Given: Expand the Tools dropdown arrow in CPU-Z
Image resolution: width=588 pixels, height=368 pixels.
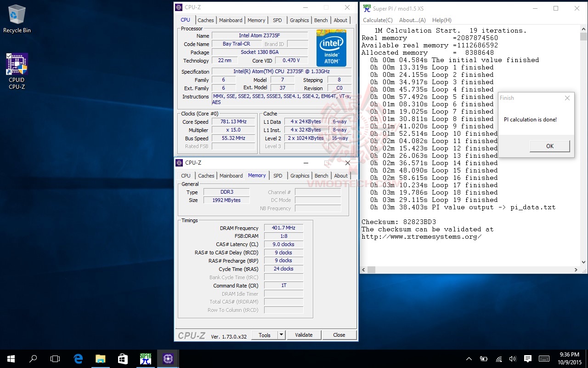Looking at the screenshot, I should pos(281,335).
